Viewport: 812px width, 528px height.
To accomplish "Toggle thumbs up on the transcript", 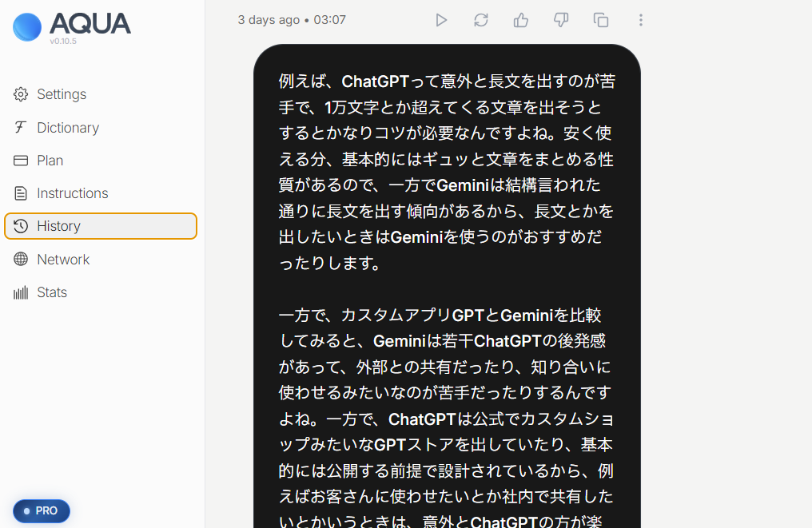I will click(521, 20).
